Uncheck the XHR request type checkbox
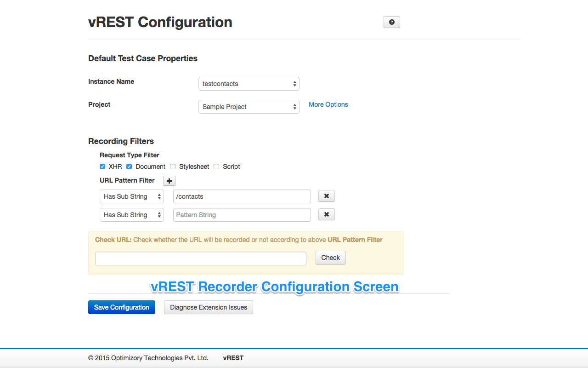Image resolution: width=588 pixels, height=368 pixels. tap(102, 167)
